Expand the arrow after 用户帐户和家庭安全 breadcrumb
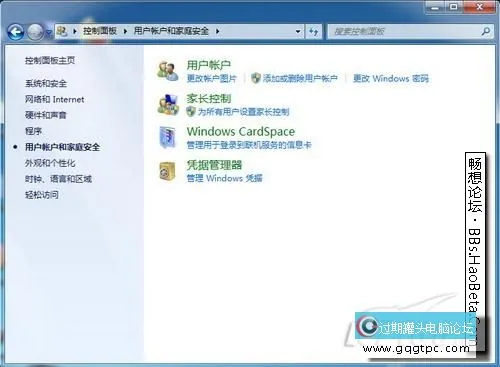The height and width of the screenshot is (367, 500). (x=217, y=31)
